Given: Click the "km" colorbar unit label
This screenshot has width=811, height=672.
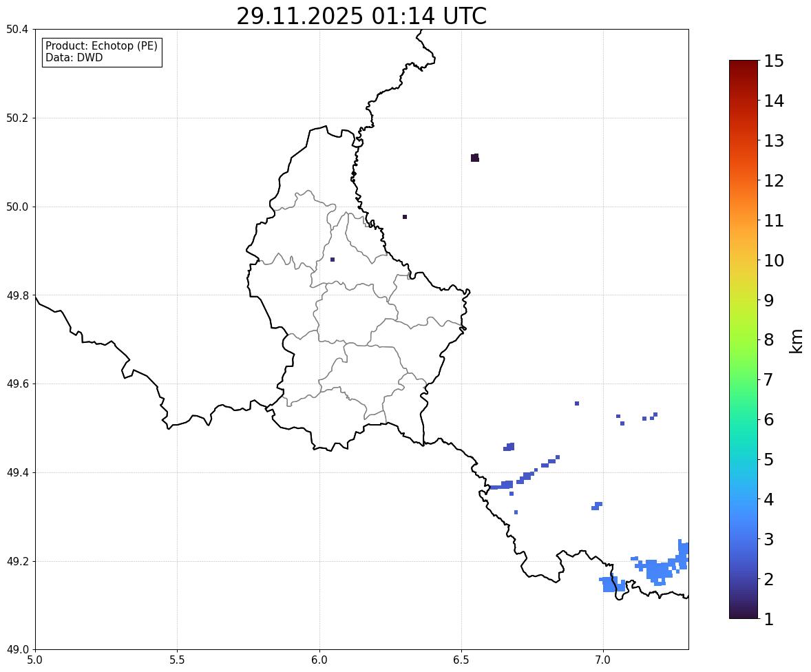Looking at the screenshot, I should 797,342.
